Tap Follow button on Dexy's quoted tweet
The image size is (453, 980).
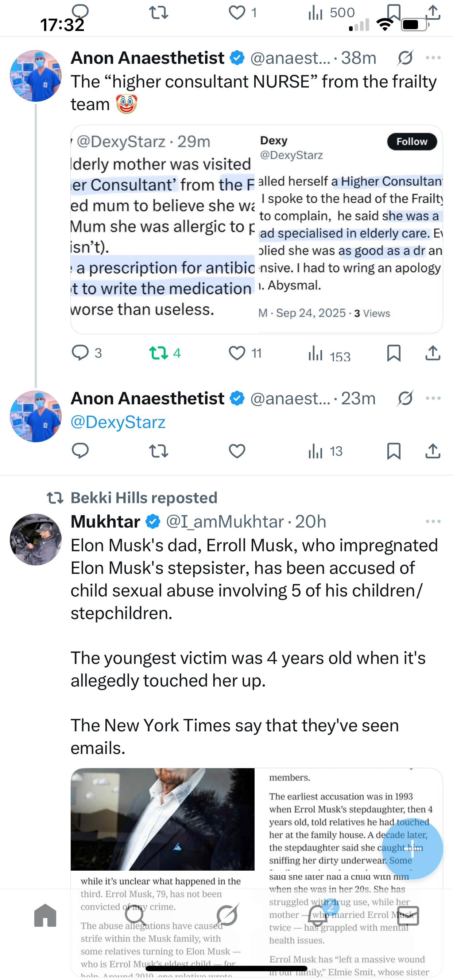pyautogui.click(x=412, y=141)
